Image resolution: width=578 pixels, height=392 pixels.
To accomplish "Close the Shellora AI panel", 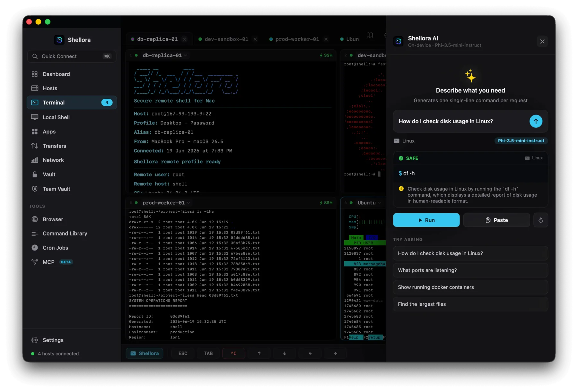I will (542, 41).
